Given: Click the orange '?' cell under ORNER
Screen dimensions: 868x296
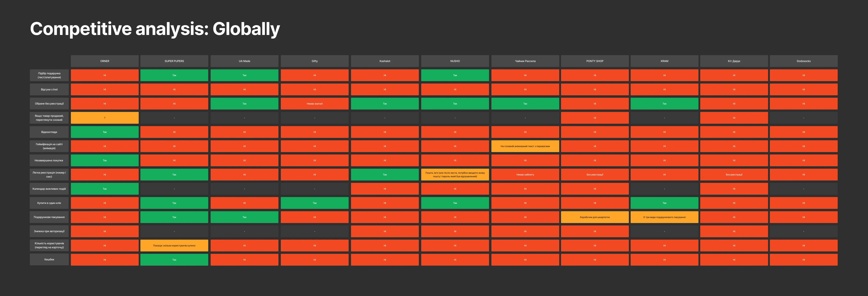Looking at the screenshot, I should (105, 118).
